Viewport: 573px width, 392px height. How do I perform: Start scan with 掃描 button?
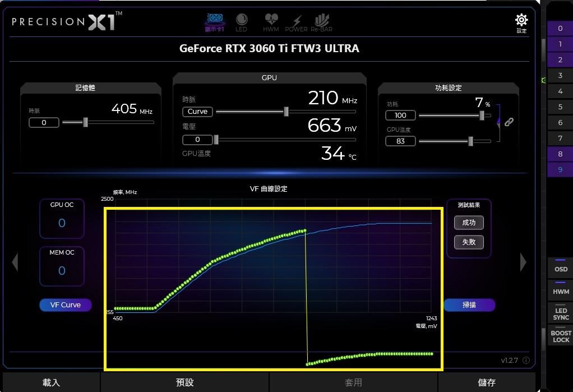[x=470, y=305]
